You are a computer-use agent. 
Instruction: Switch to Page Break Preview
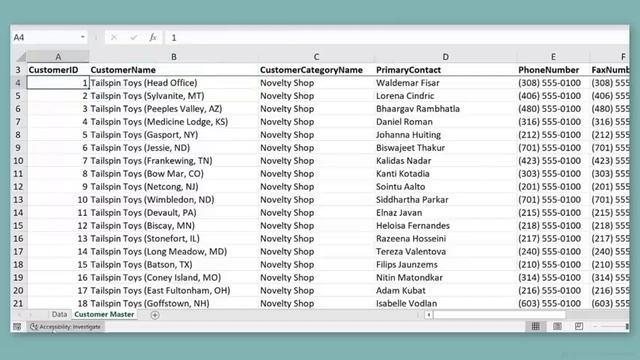(579, 326)
